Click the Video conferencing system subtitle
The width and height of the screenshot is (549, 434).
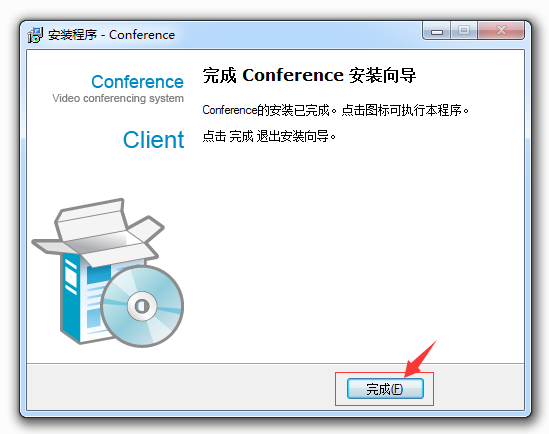118,98
